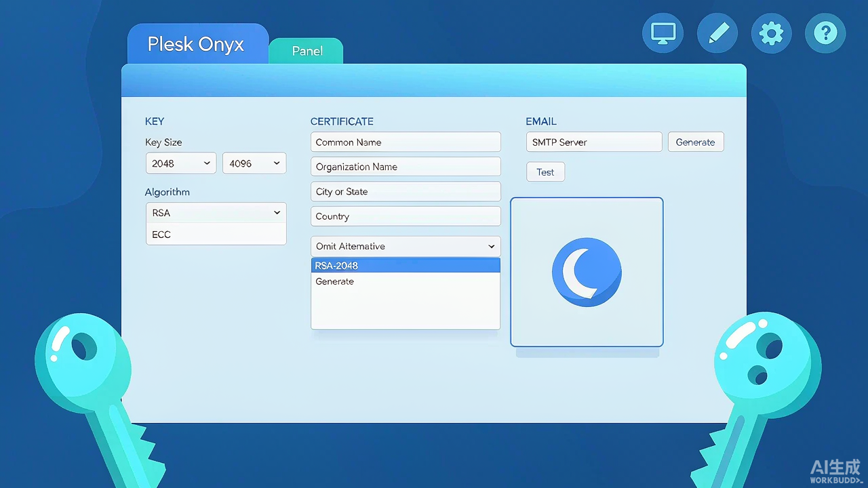The width and height of the screenshot is (868, 488).
Task: Click the pencil edit icon
Action: point(717,33)
